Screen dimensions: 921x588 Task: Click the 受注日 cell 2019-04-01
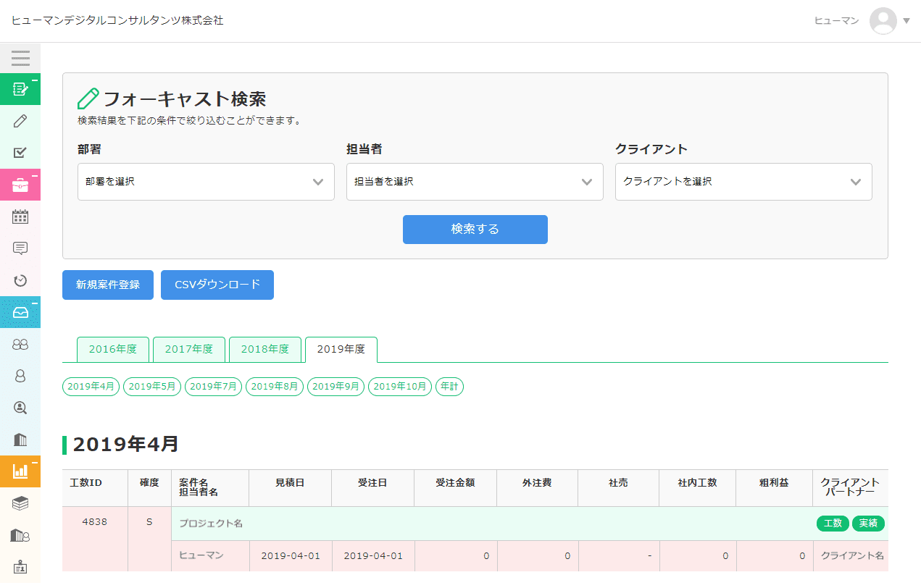coord(373,556)
